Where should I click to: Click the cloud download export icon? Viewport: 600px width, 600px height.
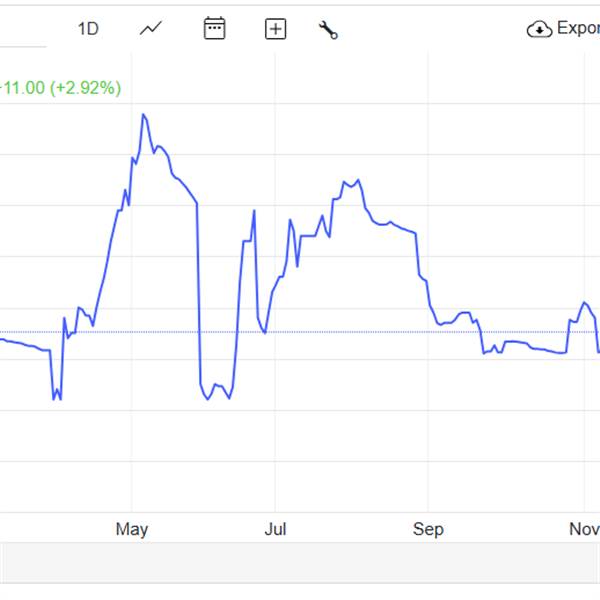[x=539, y=29]
